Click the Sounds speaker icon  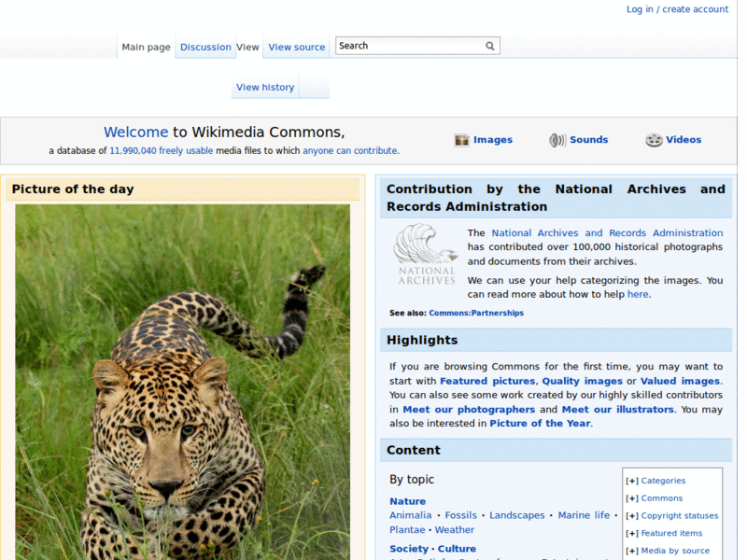click(557, 140)
